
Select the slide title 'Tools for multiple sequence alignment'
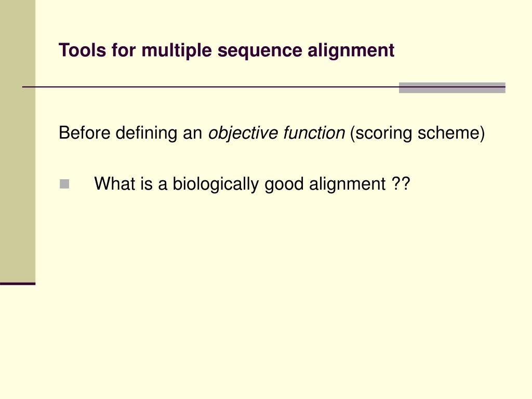227,51
